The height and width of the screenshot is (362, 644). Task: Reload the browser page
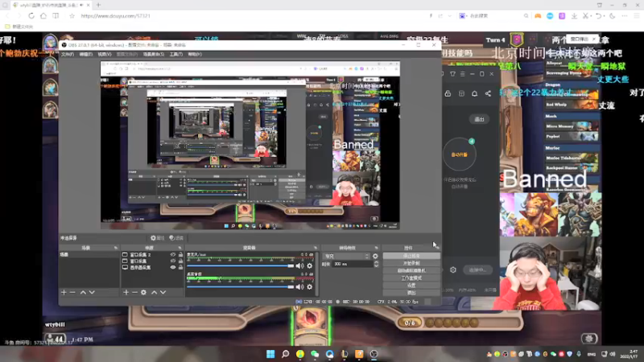[31, 15]
